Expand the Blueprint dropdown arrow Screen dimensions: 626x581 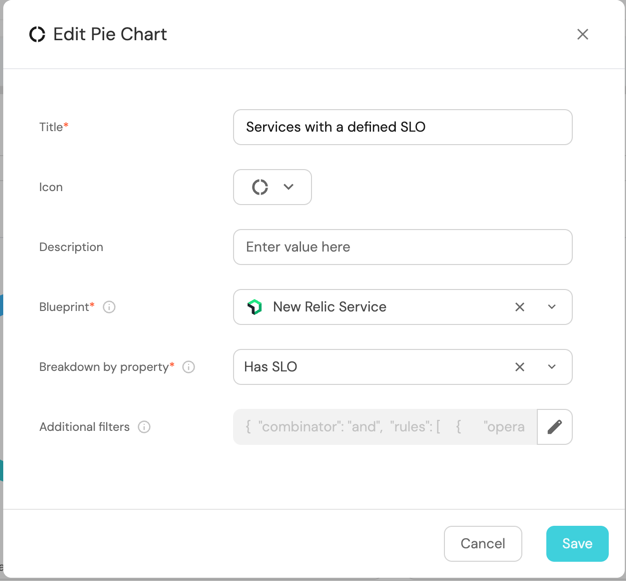pos(552,307)
